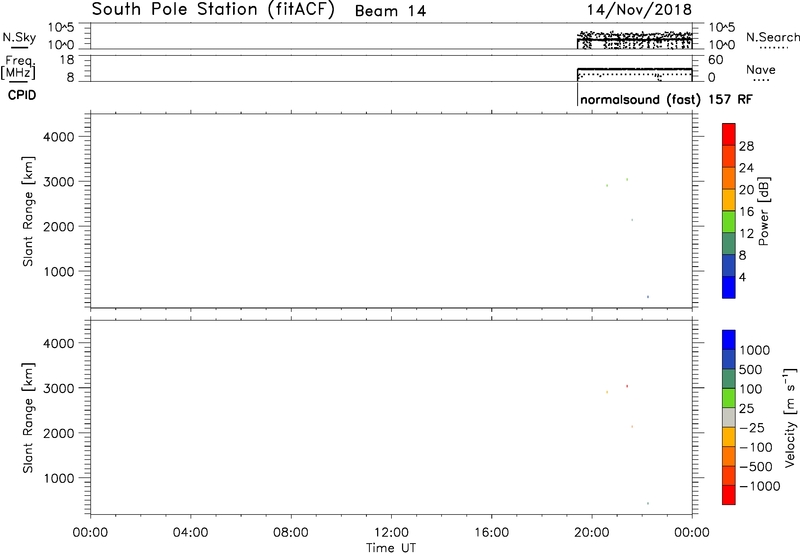The image size is (800, 554).
Task: Click the '12:00' time axis tick label
Action: click(x=391, y=533)
